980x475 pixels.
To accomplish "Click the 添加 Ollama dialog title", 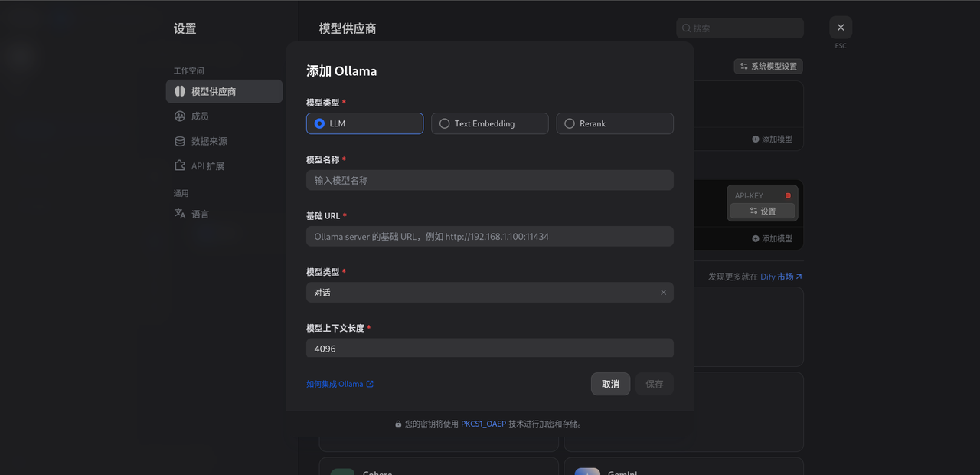I will [x=341, y=71].
